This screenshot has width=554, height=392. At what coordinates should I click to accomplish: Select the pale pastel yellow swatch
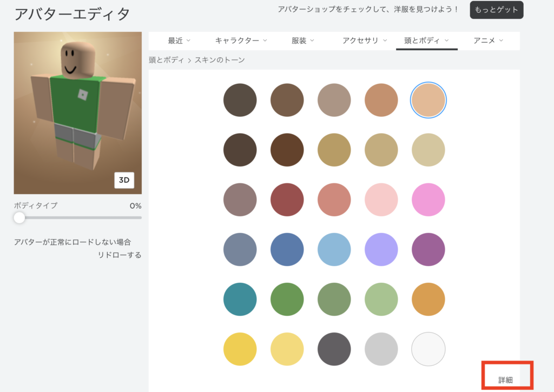pyautogui.click(x=287, y=349)
